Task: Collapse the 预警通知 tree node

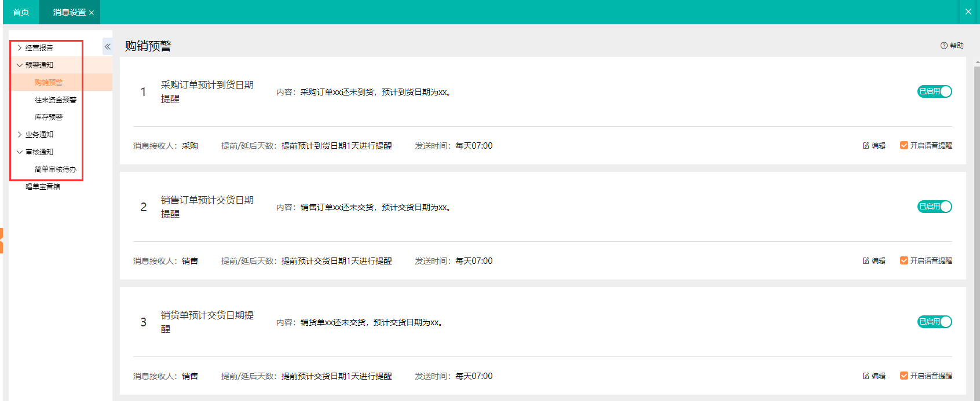Action: point(20,65)
